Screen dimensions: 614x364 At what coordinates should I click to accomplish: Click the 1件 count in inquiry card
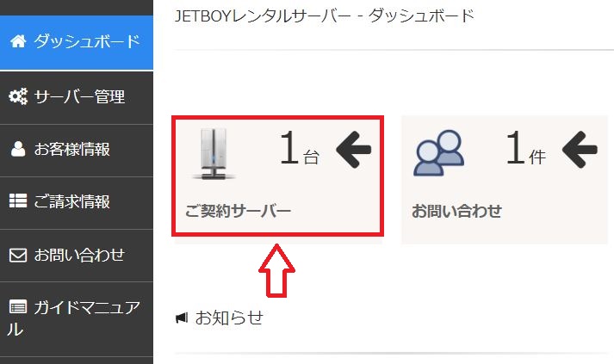[526, 148]
